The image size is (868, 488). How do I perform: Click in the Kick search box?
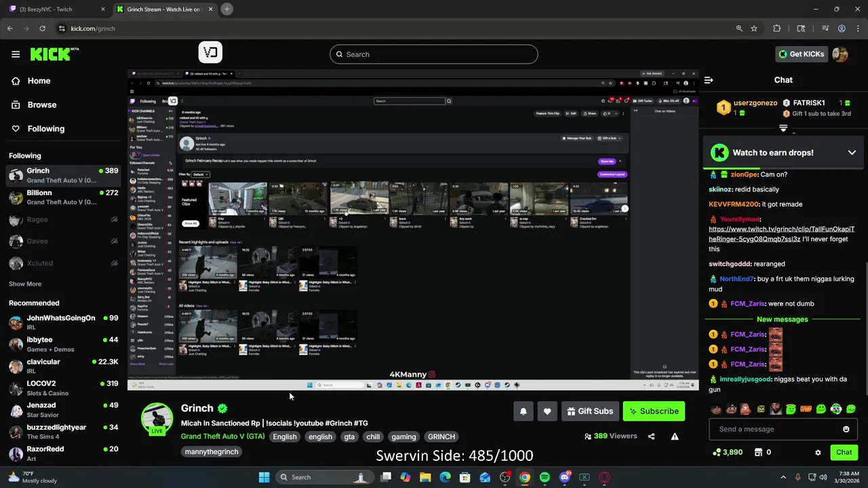tap(434, 54)
